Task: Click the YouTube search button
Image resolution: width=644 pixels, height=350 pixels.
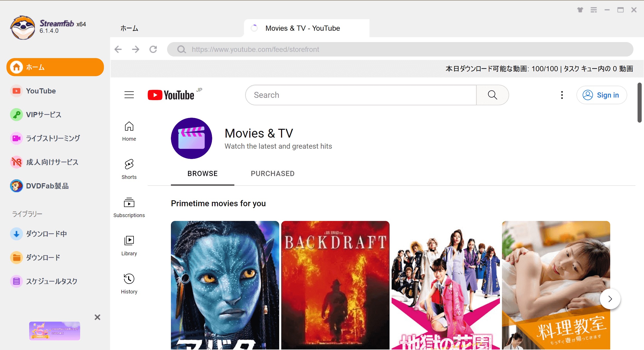Action: pyautogui.click(x=492, y=95)
